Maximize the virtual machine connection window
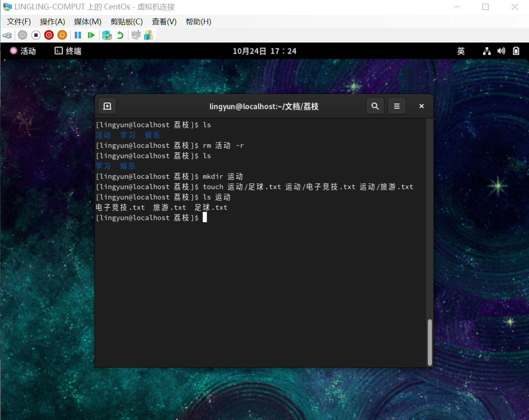Screen dimensions: 529x420 pyautogui.click(x=486, y=7)
